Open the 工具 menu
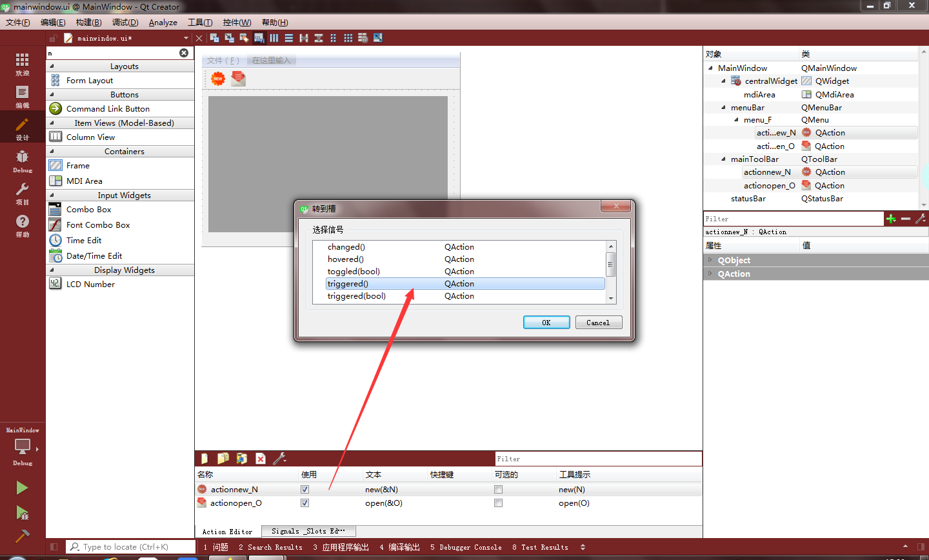Viewport: 929px width, 560px height. (x=200, y=22)
